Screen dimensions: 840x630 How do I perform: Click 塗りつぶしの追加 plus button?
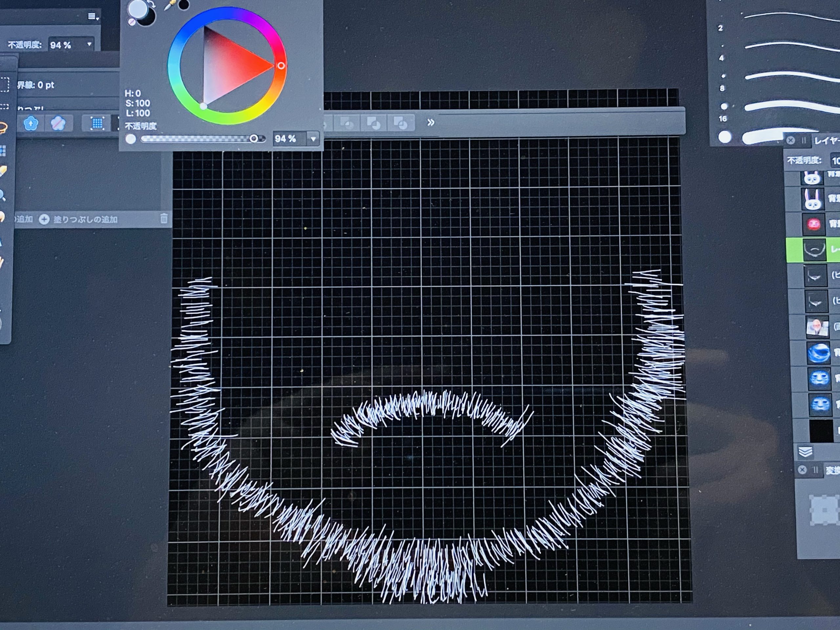pos(44,220)
